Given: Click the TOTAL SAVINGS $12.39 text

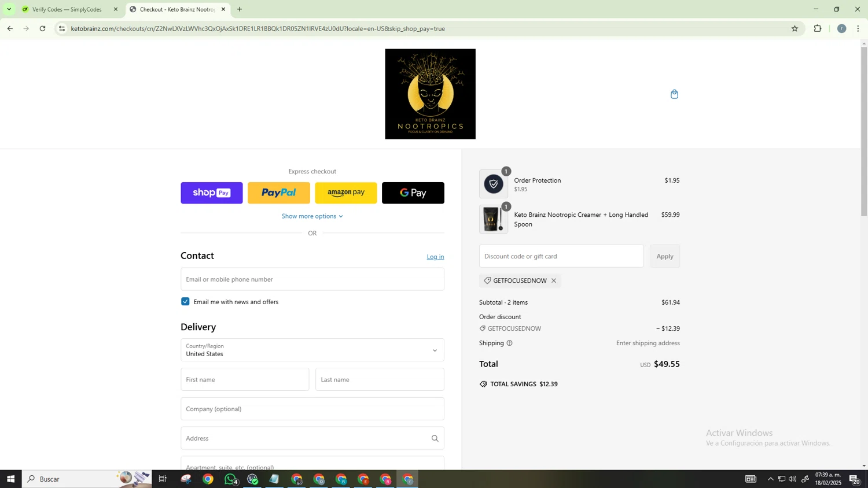Looking at the screenshot, I should click(524, 385).
